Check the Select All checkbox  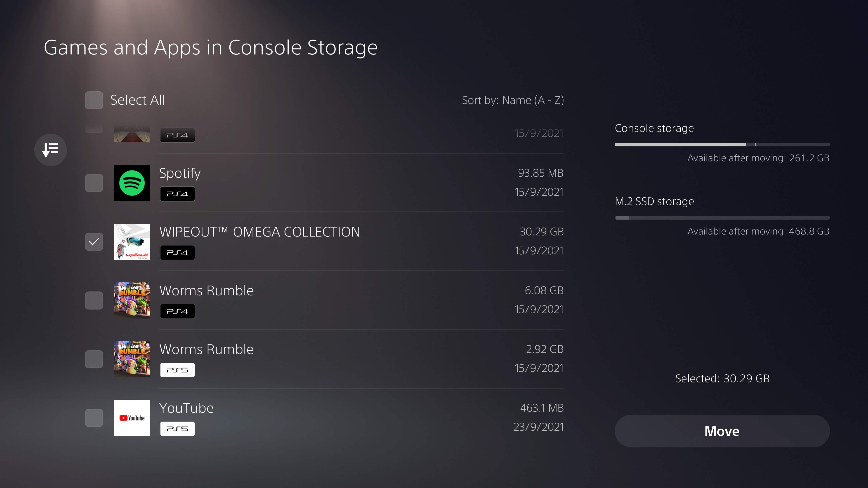point(94,100)
